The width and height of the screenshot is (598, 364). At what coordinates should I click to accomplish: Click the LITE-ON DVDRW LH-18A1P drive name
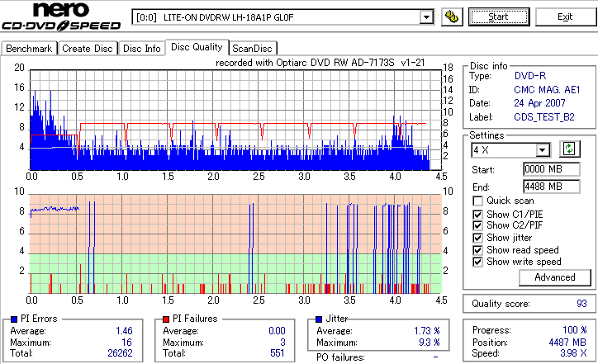tap(229, 17)
